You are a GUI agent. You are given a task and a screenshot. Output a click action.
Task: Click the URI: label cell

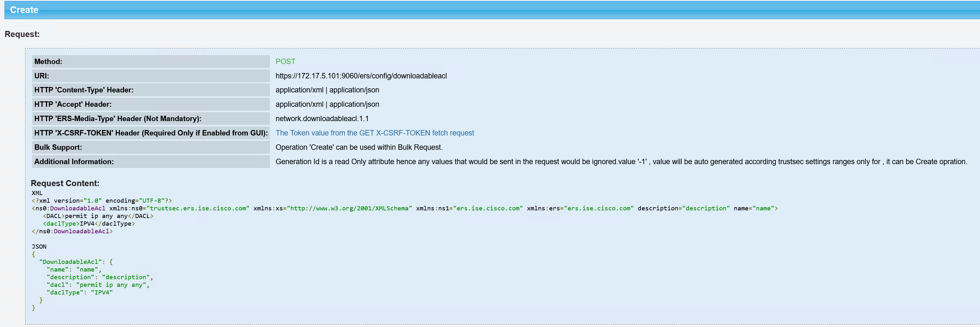click(x=151, y=76)
